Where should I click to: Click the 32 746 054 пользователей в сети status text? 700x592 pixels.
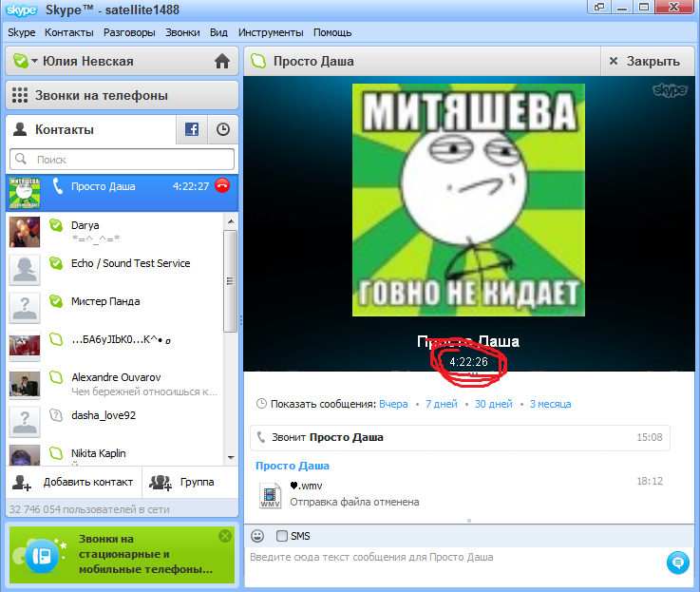[89, 509]
